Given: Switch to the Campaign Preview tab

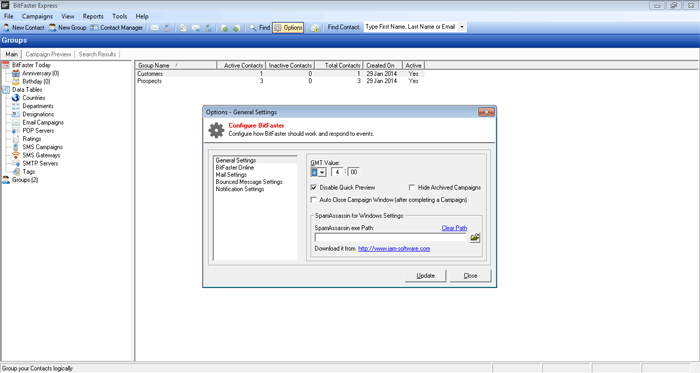Looking at the screenshot, I should tap(48, 54).
